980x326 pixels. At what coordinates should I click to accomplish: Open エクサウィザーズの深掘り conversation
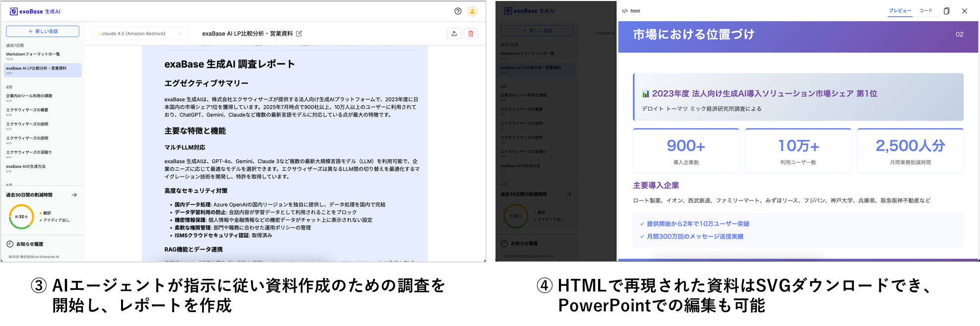click(29, 152)
